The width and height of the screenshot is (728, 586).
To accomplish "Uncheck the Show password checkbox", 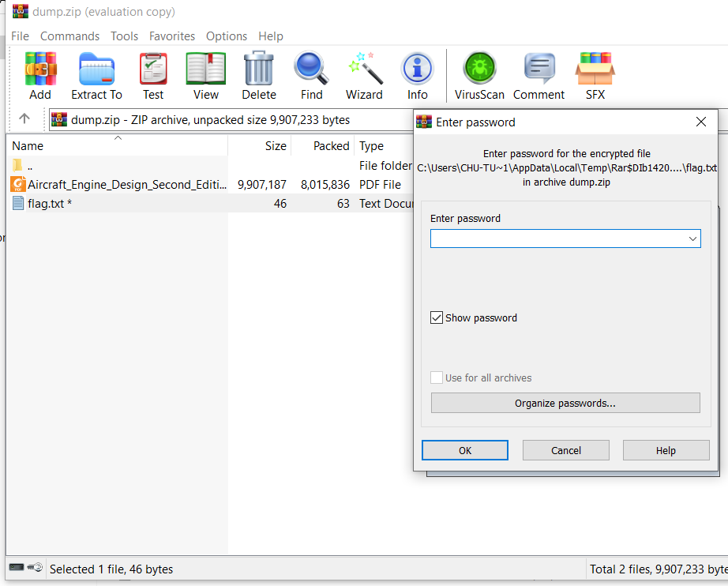I will (437, 317).
